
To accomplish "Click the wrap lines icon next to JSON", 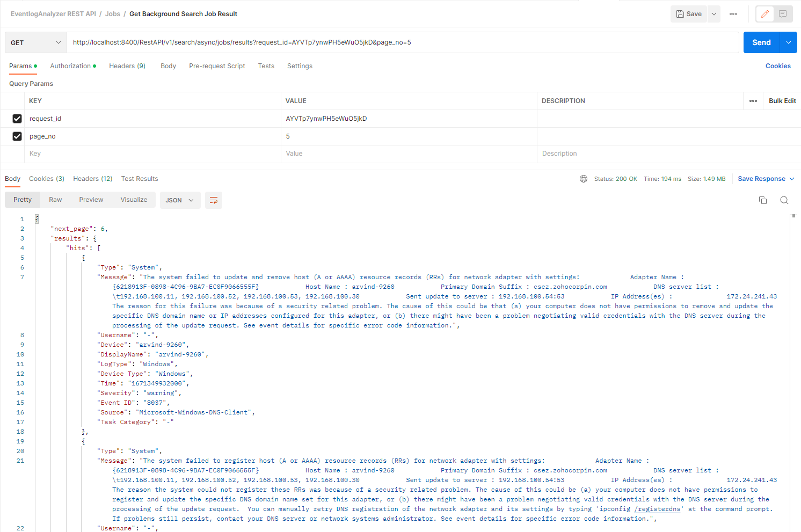I will [x=213, y=200].
